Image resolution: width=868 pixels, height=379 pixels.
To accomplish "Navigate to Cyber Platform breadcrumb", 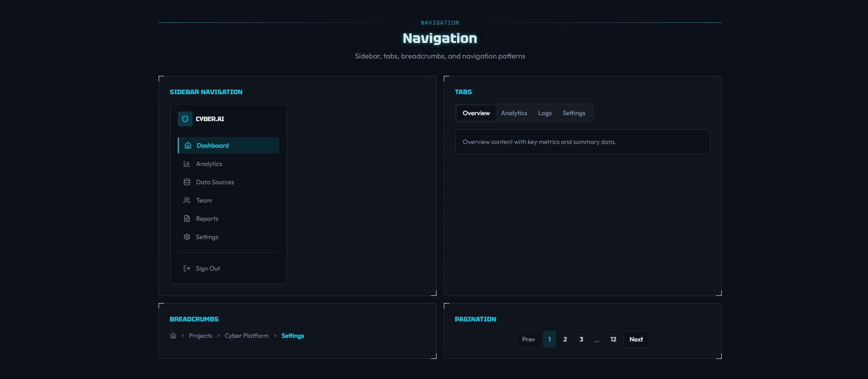I will coord(247,336).
